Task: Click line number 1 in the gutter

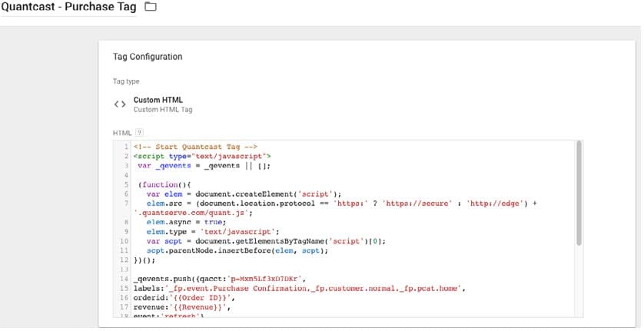Action: click(x=127, y=147)
